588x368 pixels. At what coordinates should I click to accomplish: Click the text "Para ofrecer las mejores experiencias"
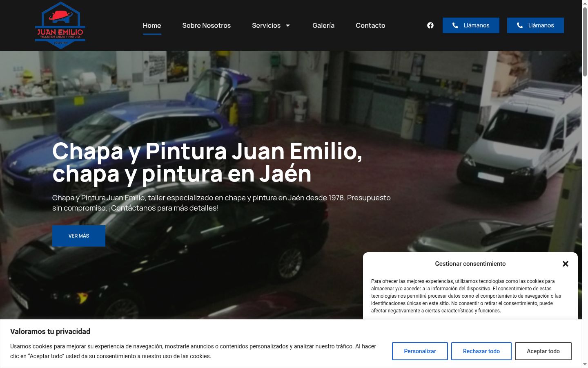pyautogui.click(x=412, y=281)
